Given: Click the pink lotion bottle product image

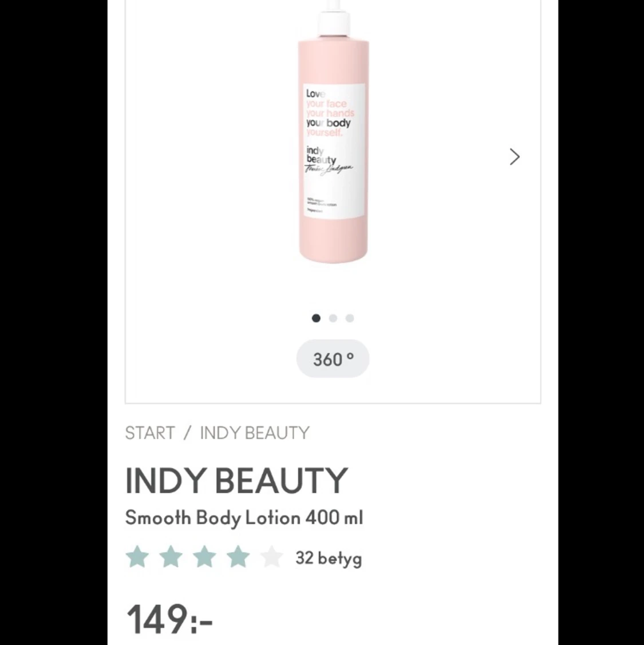Looking at the screenshot, I should coord(333,132).
